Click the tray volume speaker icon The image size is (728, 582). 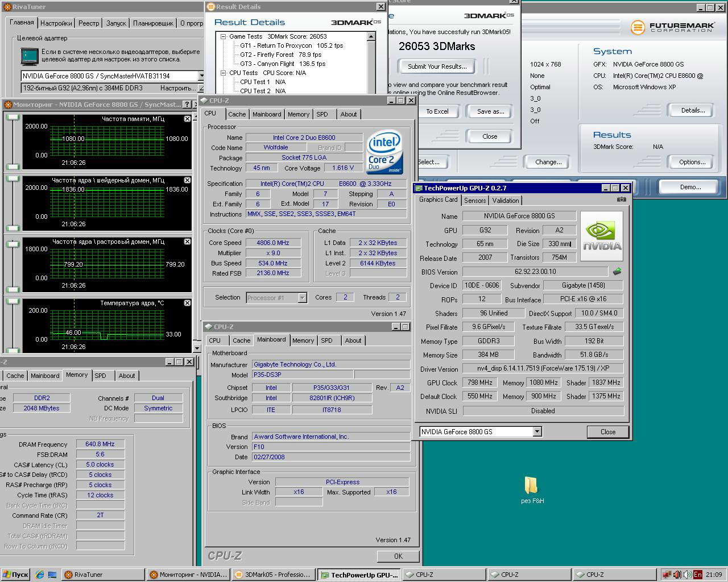[687, 575]
